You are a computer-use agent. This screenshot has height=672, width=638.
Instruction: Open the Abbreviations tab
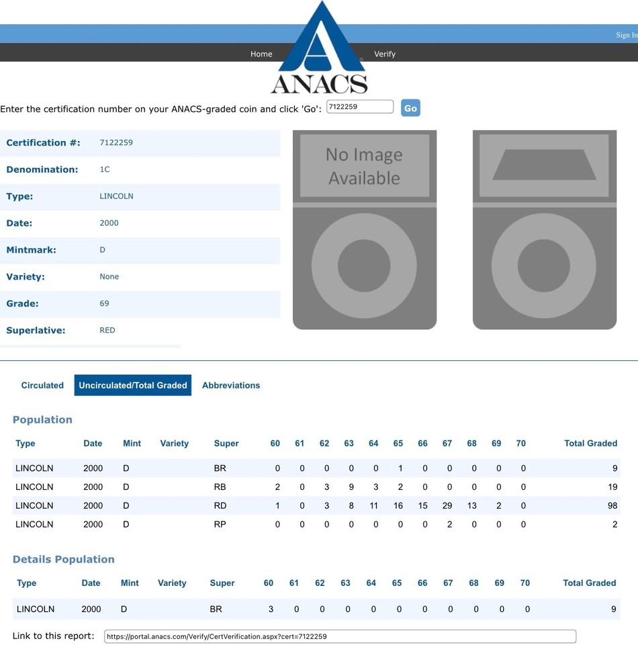tap(231, 385)
